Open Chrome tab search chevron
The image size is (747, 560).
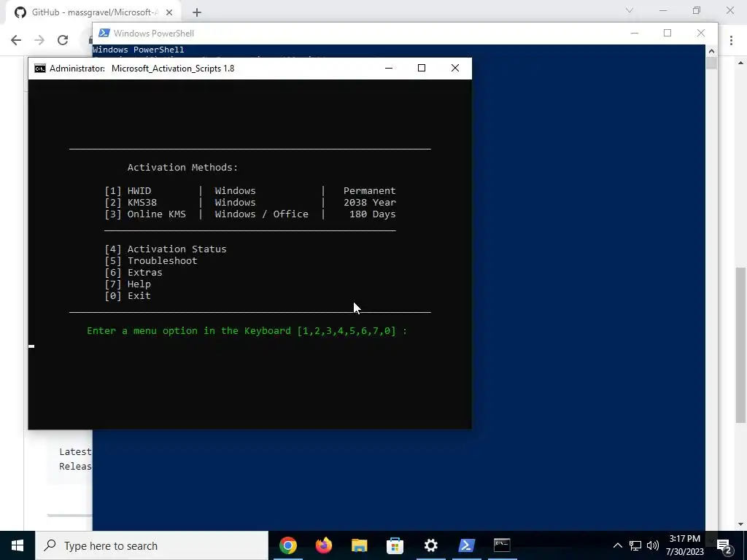[630, 10]
